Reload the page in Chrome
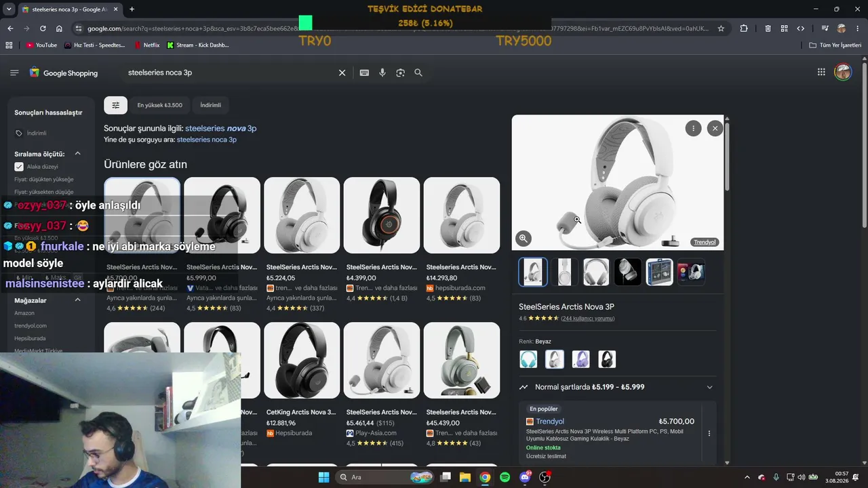The width and height of the screenshot is (868, 488). click(43, 28)
